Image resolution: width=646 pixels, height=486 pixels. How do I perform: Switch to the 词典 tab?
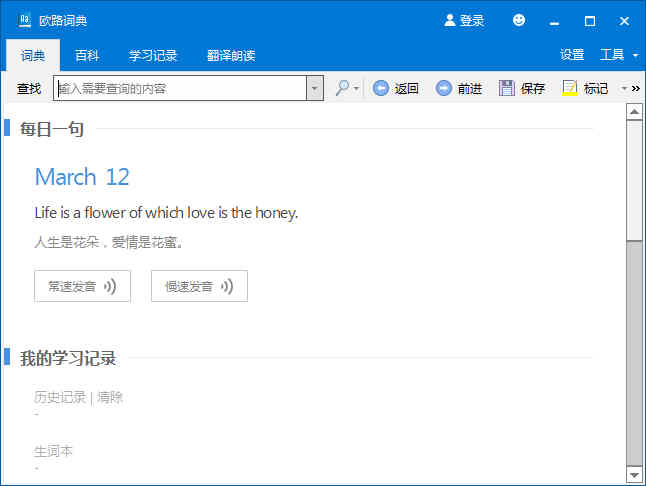click(x=33, y=55)
